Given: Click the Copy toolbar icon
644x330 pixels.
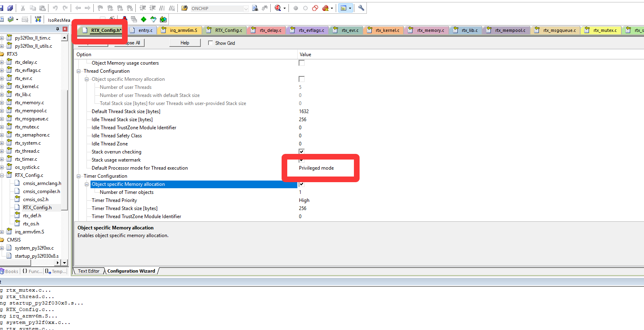Looking at the screenshot, I should (x=33, y=8).
